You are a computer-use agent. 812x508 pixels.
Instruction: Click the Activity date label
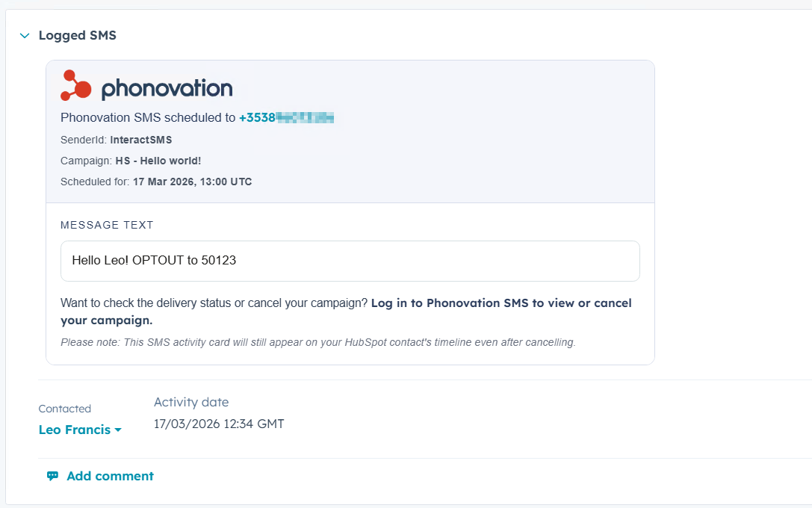(191, 403)
